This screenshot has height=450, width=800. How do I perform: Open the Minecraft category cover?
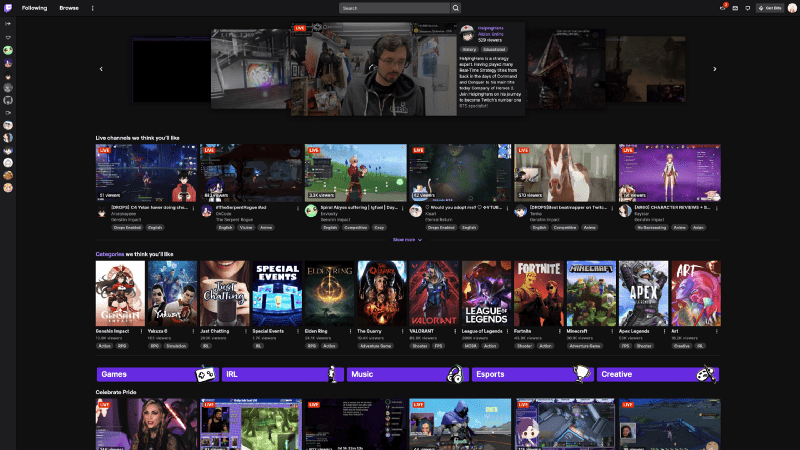(x=591, y=293)
